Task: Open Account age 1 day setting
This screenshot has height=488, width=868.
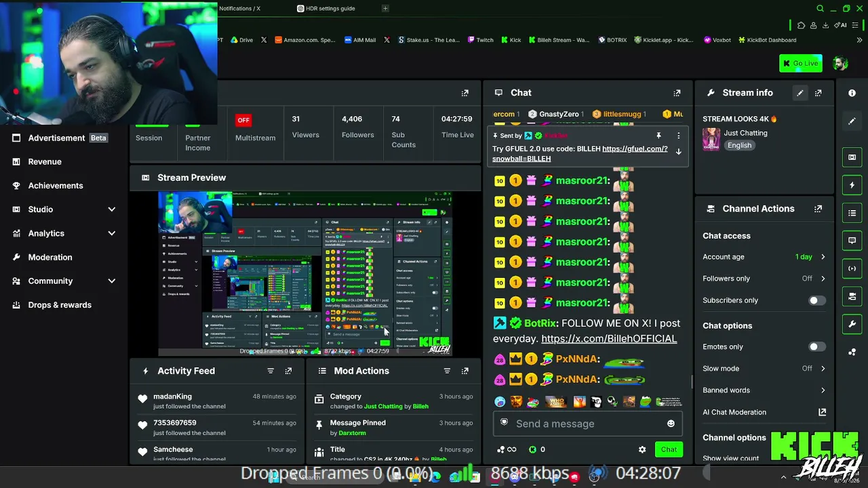Action: tap(764, 257)
